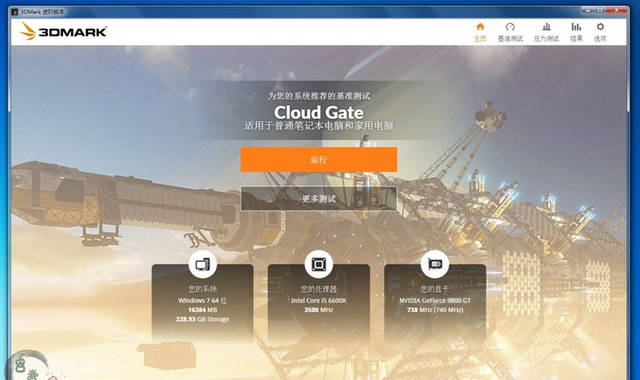Click the Windows 7 64 位 system card text
The height and width of the screenshot is (380, 640).
(x=202, y=300)
